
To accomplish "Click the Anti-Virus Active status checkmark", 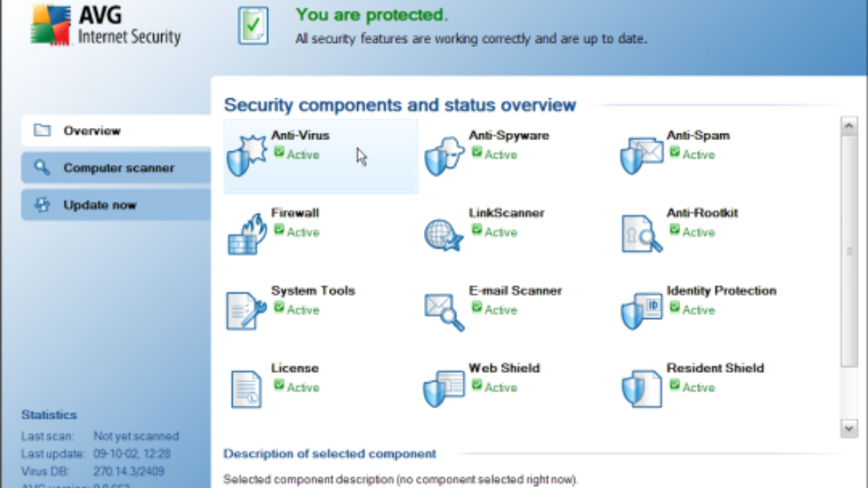I will point(279,153).
